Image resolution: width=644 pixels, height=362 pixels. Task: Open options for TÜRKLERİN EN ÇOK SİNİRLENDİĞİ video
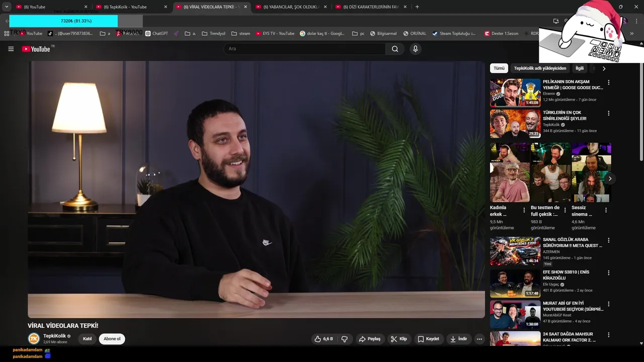(608, 114)
